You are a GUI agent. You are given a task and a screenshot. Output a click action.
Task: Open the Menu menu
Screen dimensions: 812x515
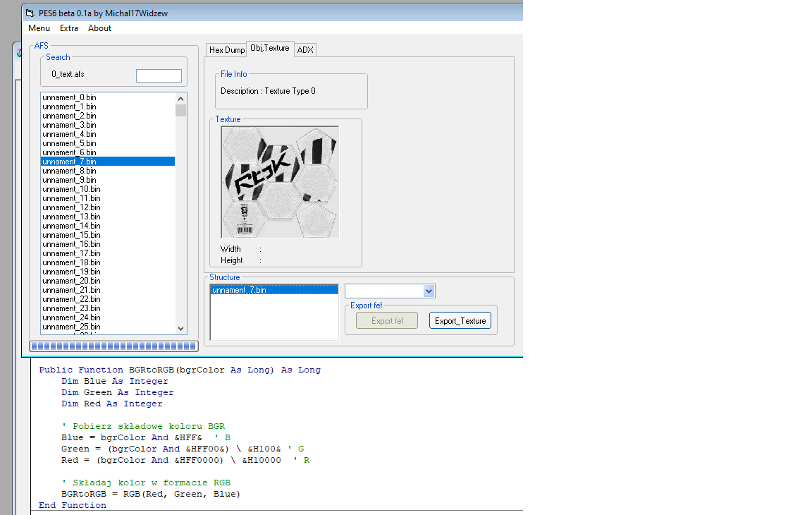(39, 28)
